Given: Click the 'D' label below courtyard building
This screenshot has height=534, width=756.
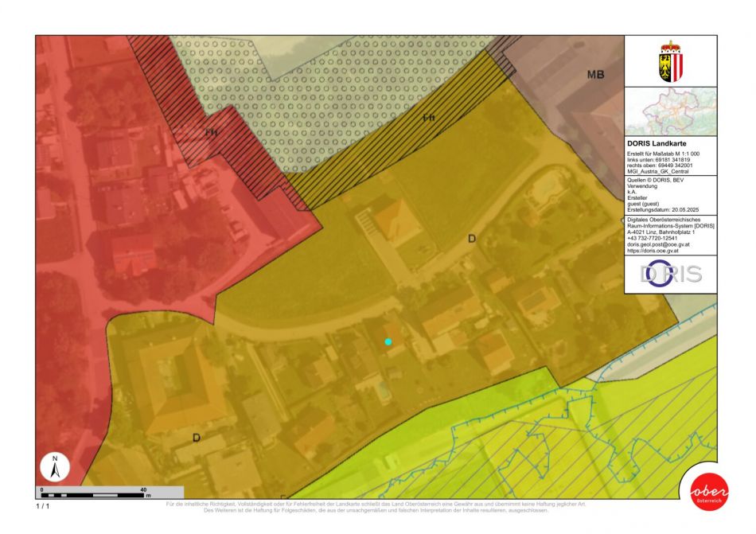Looking at the screenshot, I should click(197, 438).
